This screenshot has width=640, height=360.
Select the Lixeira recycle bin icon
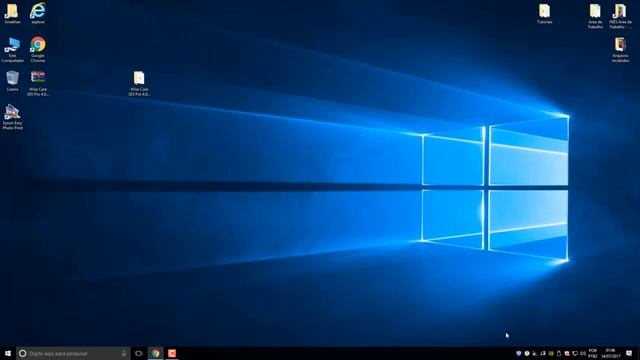coord(12,80)
